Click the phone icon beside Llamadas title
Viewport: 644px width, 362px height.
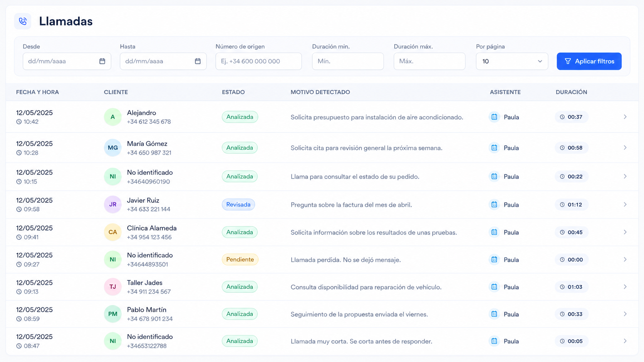click(23, 21)
